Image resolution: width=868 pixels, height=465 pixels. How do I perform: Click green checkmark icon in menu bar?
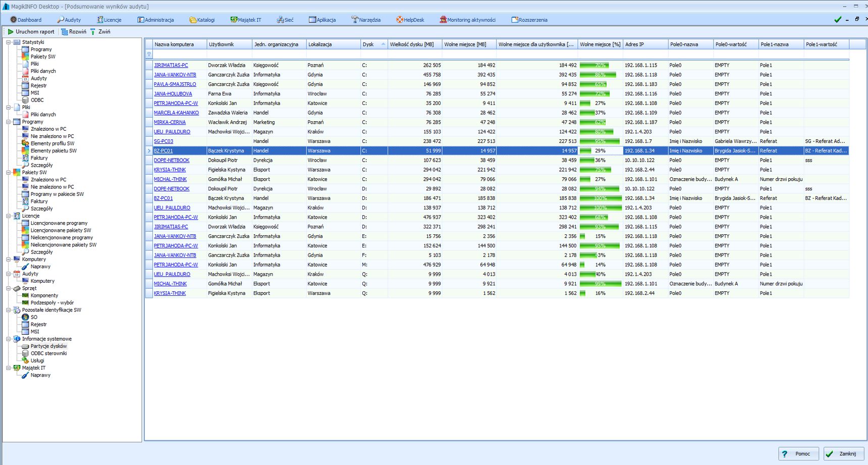pos(838,20)
